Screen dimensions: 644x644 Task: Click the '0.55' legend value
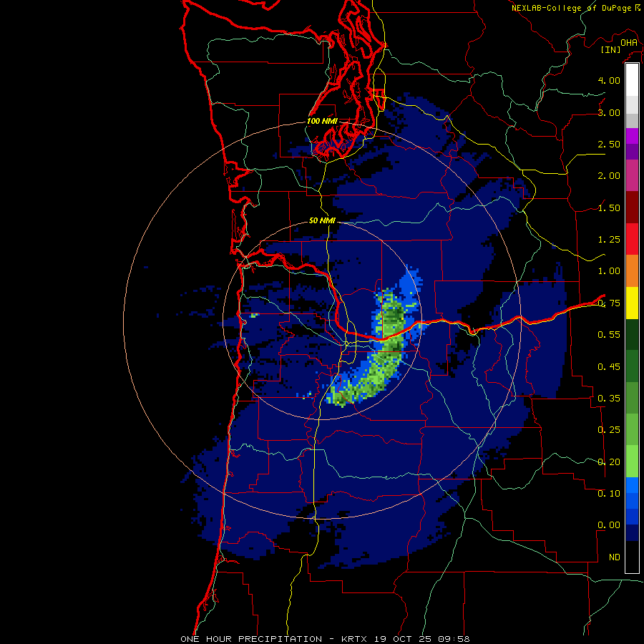(609, 335)
